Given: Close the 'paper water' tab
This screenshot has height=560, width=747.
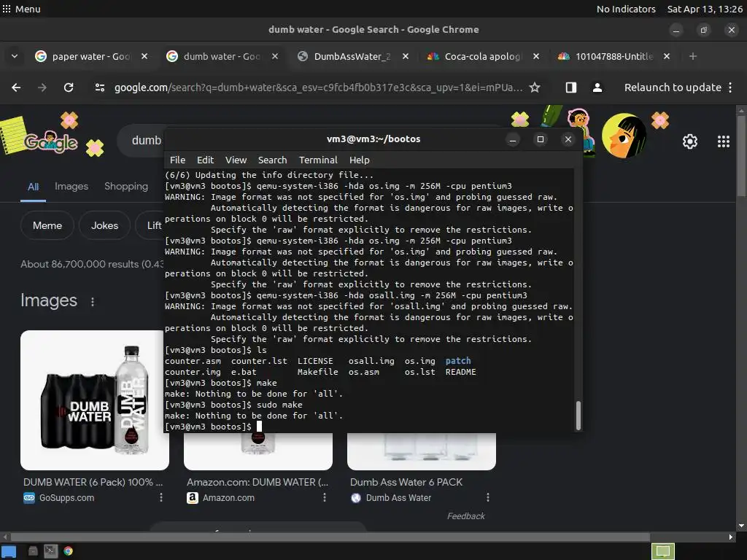Looking at the screenshot, I should 144,56.
